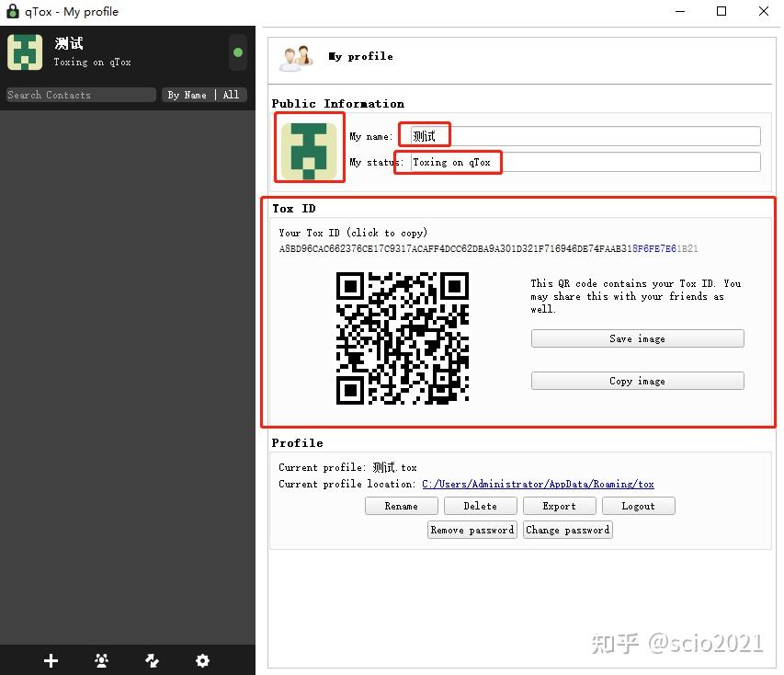
Task: Save the QR code image
Action: pos(637,337)
